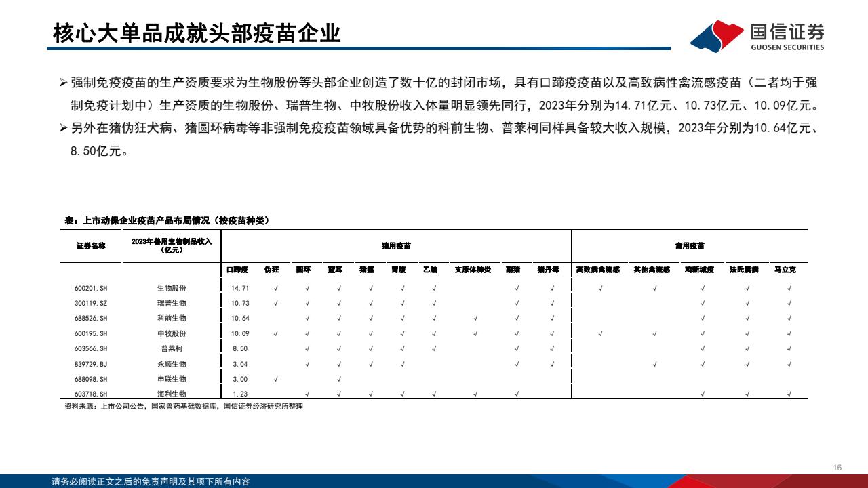868x488 pixels.
Task: Click the 1.23 revenue cell
Action: [240, 394]
